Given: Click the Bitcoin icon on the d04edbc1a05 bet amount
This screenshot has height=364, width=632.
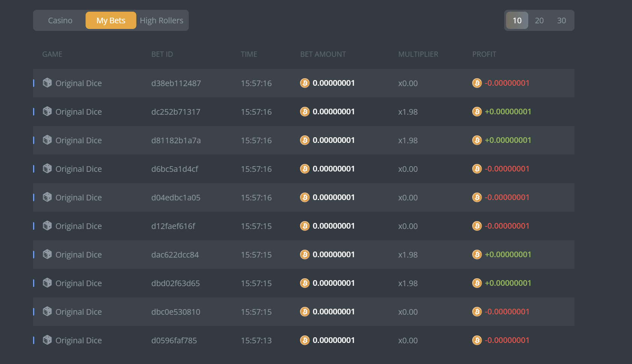Looking at the screenshot, I should tap(305, 197).
